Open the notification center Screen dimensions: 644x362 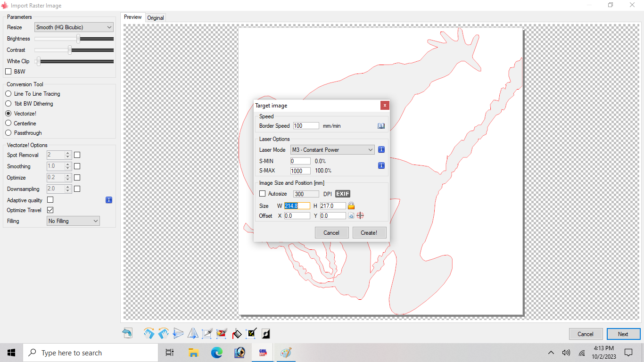pos(628,353)
